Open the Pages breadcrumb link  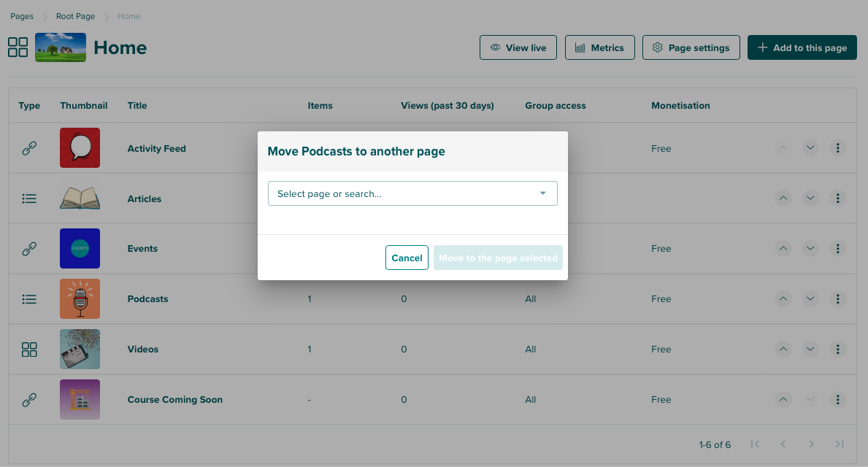point(22,15)
